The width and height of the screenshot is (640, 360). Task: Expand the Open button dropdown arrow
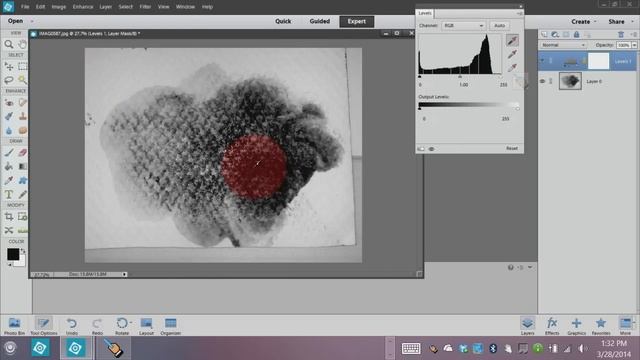(x=32, y=21)
